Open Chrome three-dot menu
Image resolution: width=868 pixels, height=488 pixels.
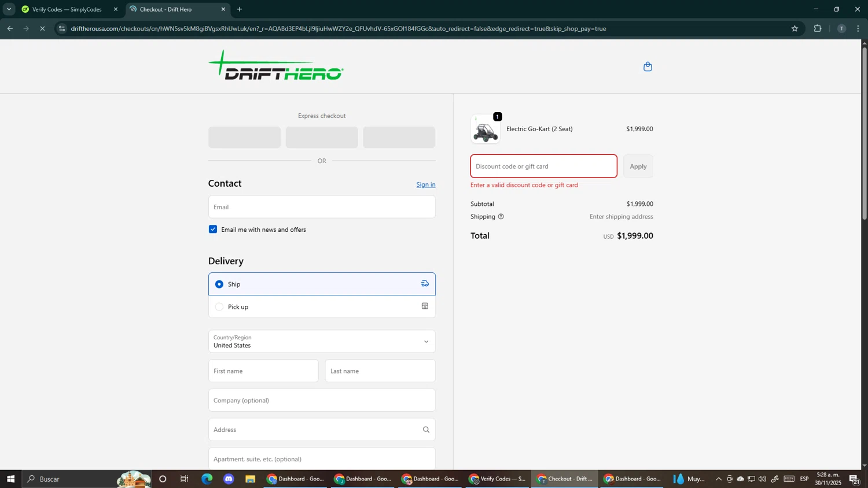pos(858,28)
